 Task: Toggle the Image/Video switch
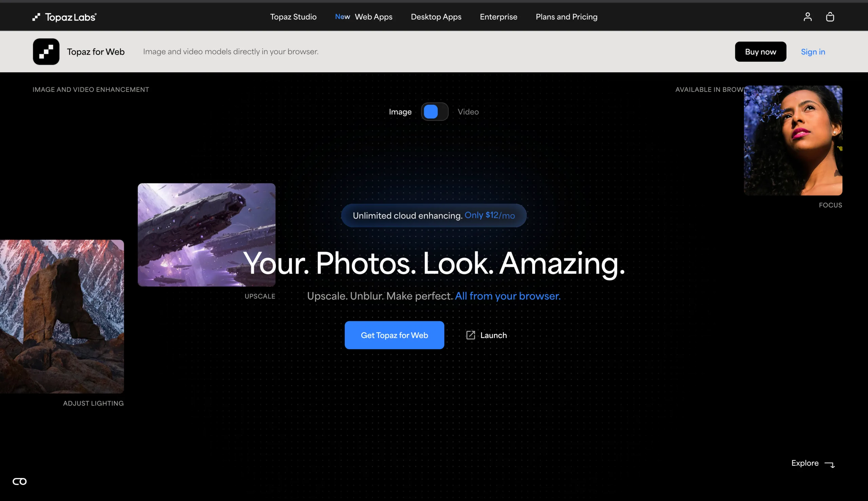click(435, 112)
